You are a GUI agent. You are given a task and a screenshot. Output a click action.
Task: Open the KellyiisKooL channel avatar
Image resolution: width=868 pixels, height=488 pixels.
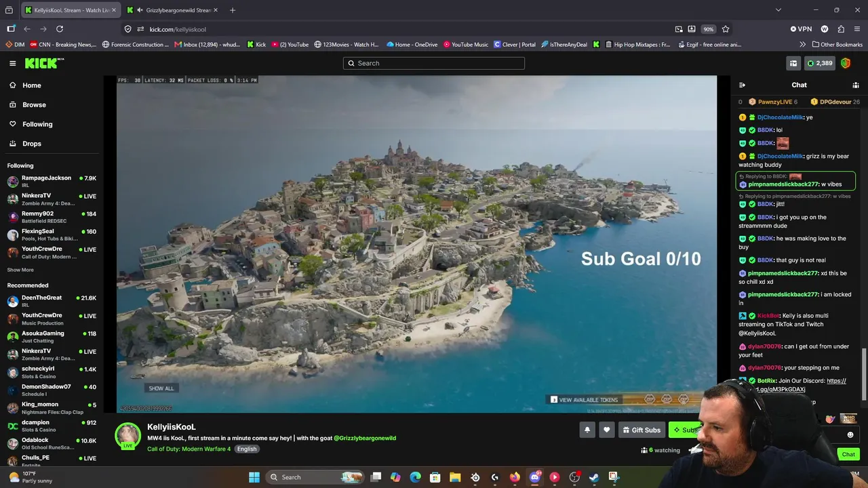(127, 436)
